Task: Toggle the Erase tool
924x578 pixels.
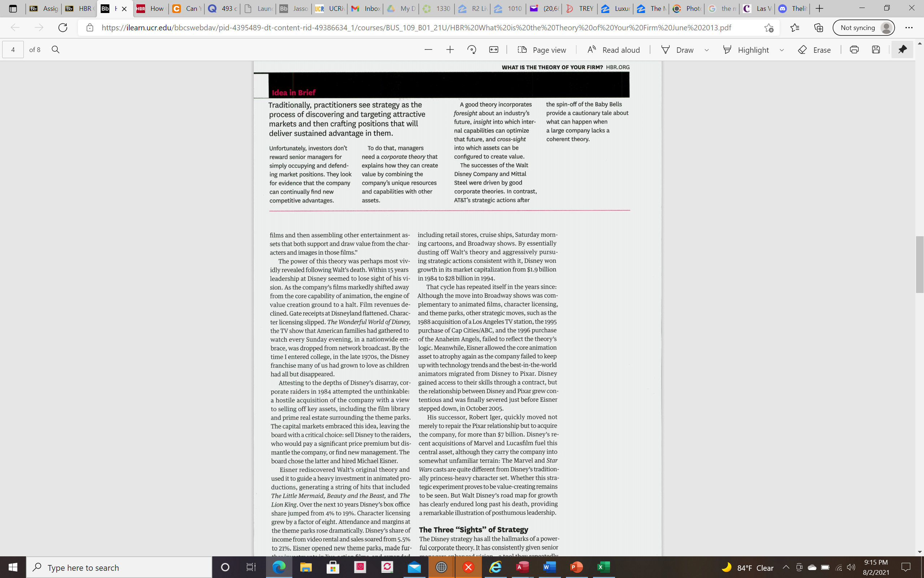Action: pos(814,50)
